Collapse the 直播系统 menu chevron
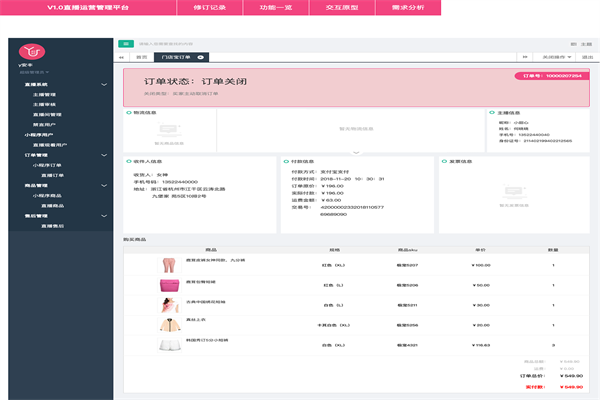Screen dimensions: 600x400 tap(104, 84)
